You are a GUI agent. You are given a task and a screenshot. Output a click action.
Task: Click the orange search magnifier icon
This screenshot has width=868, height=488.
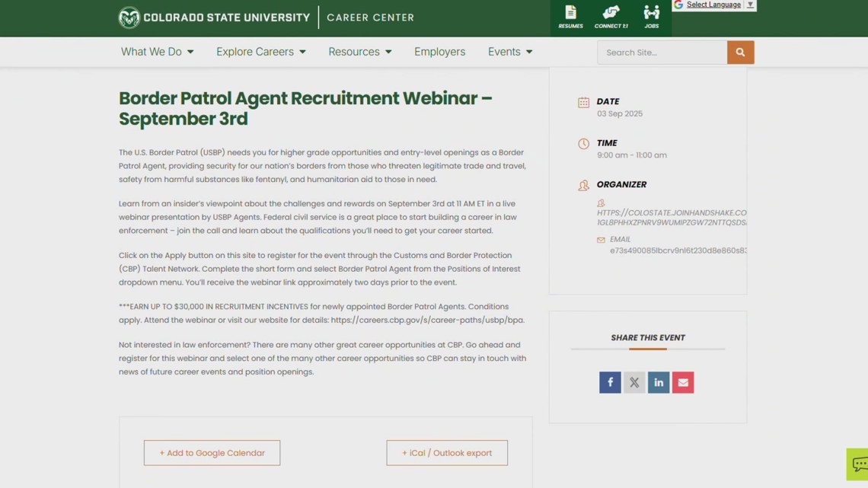(739, 52)
